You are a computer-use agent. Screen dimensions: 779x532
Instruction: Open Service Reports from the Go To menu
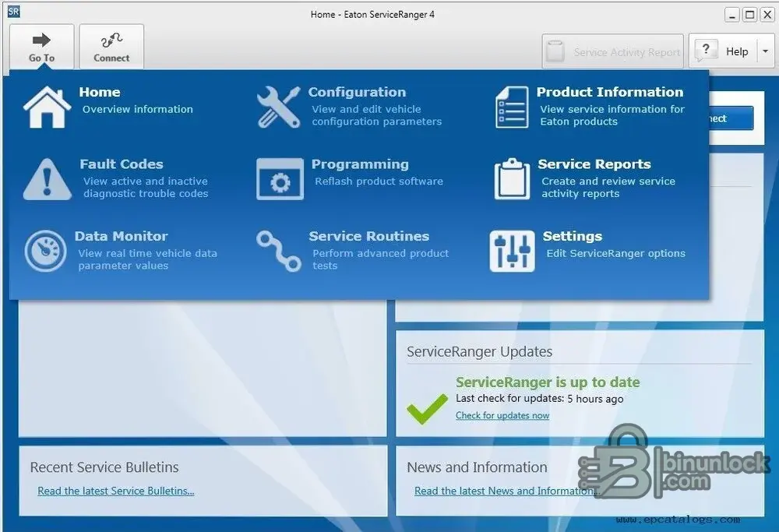594,164
